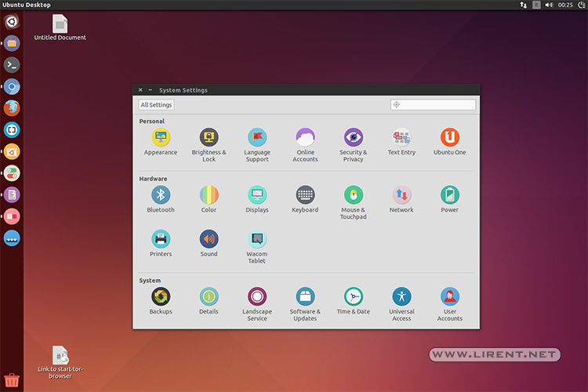588x392 pixels.
Task: Open the Appearance settings
Action: (161, 142)
